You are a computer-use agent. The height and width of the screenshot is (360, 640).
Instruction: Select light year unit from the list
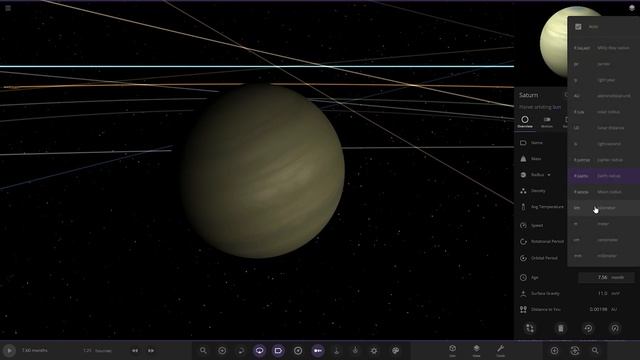[604, 80]
